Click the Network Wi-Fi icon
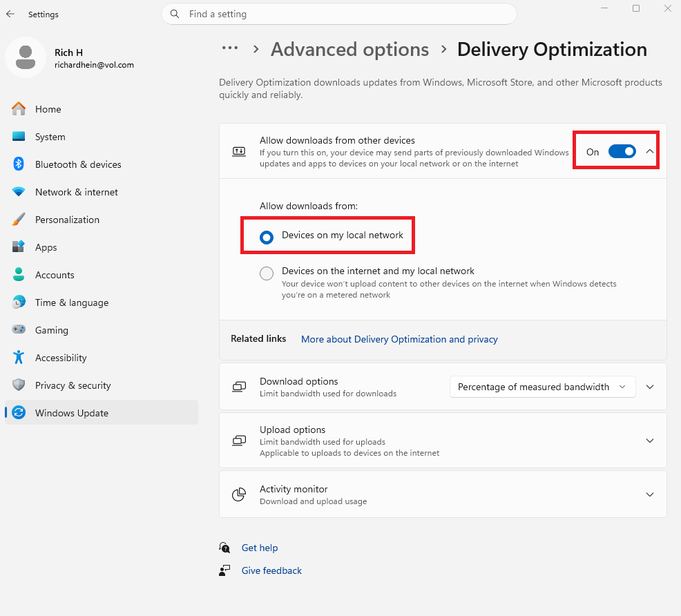The width and height of the screenshot is (681, 616). (19, 191)
